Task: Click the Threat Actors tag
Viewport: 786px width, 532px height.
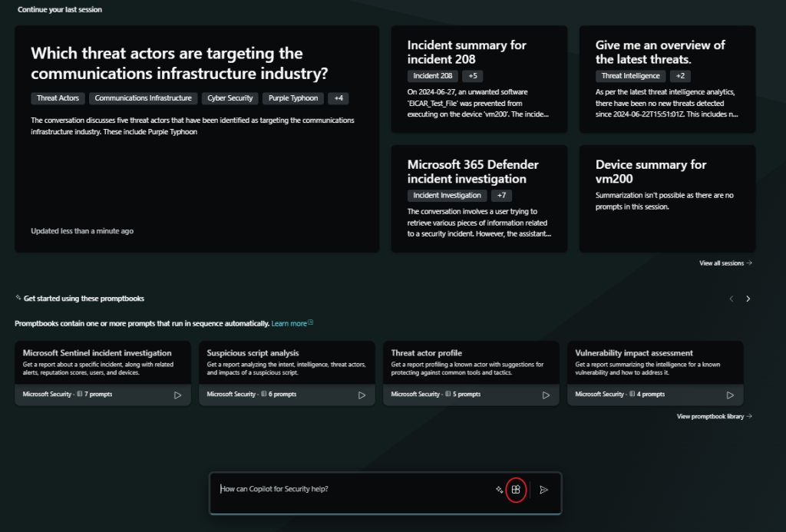Action: pos(58,98)
